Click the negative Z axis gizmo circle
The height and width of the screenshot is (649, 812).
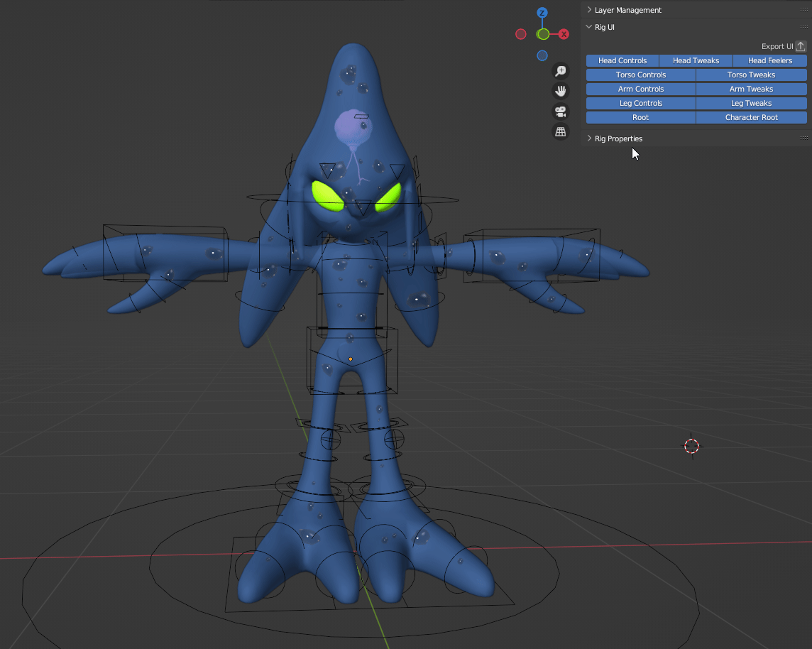[x=542, y=55]
